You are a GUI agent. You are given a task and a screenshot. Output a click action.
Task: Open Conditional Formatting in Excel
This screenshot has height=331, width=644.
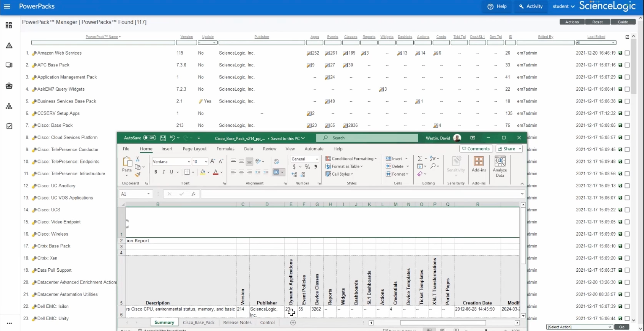(351, 158)
